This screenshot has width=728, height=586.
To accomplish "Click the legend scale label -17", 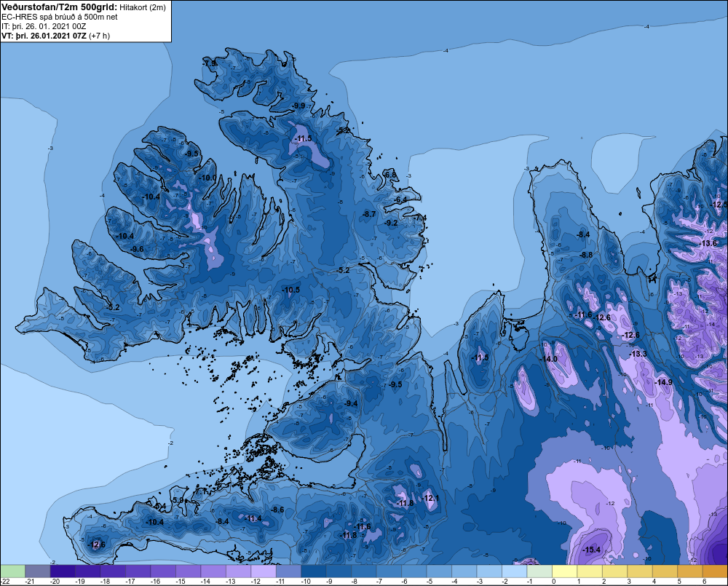I will pos(130,582).
